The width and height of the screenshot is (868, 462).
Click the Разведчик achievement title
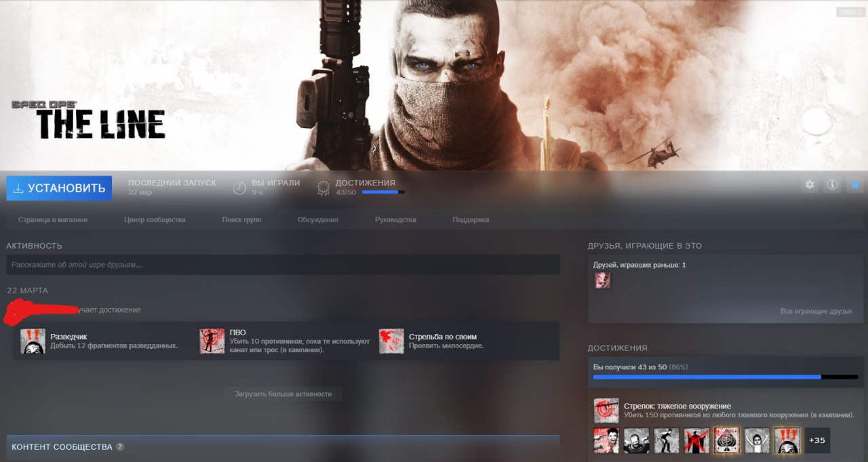[x=68, y=336]
